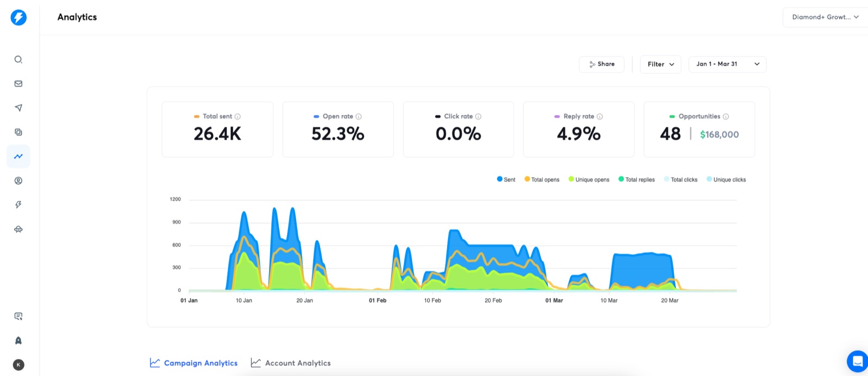Click the Analytics page title
Screen dimensions: 868x376
77,17
